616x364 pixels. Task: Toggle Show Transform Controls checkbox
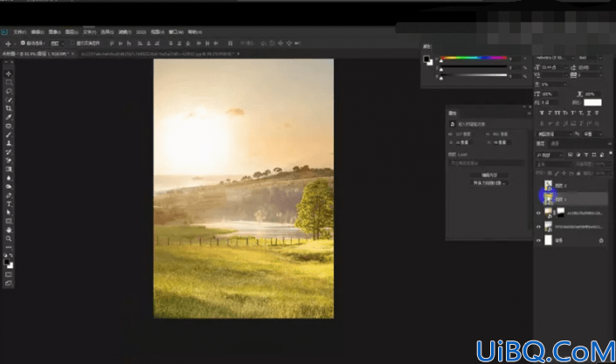coord(73,43)
